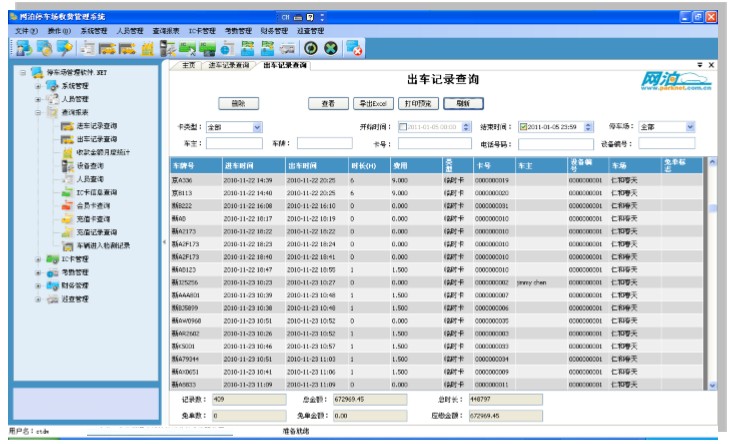The image size is (732, 444).
Task: Expand the 财务管理 tree node
Action: (x=38, y=286)
